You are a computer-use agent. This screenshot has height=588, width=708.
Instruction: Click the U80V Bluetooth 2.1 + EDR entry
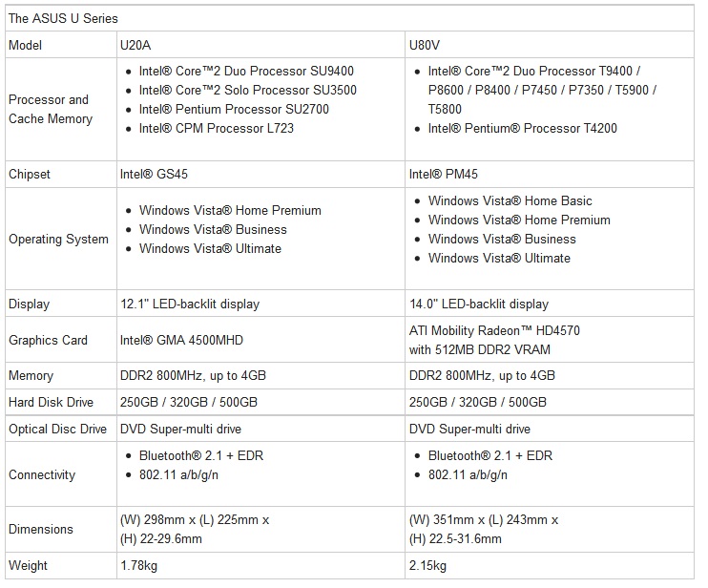coord(490,455)
